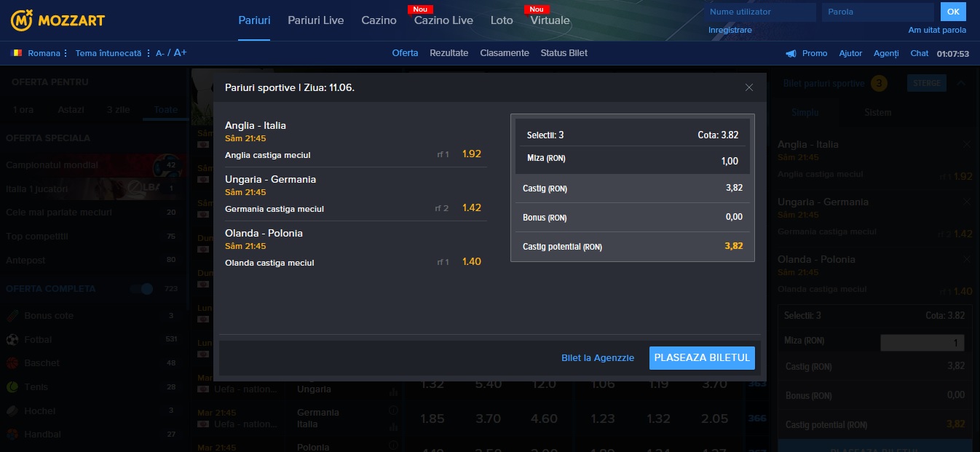
Task: Select the Toate time filter
Action: [x=165, y=110]
